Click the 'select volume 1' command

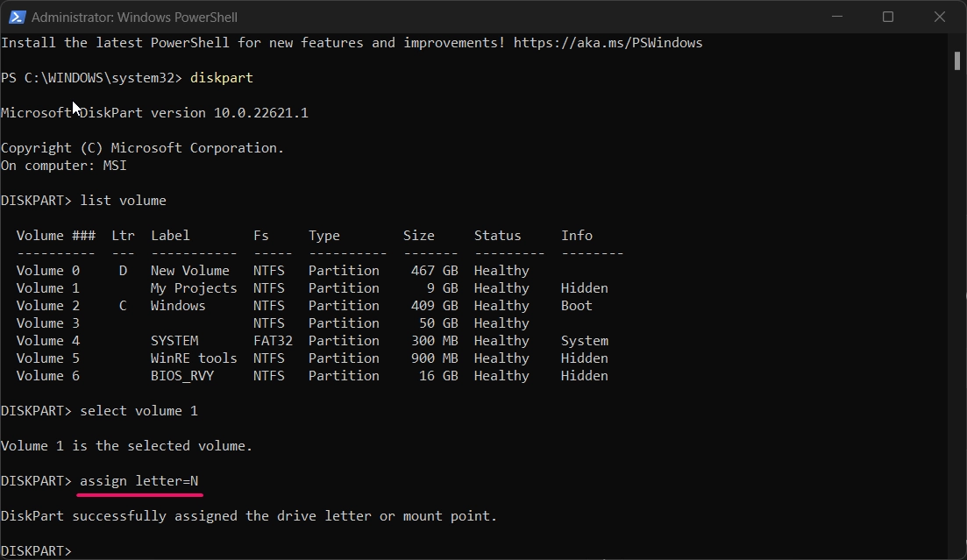click(x=139, y=411)
